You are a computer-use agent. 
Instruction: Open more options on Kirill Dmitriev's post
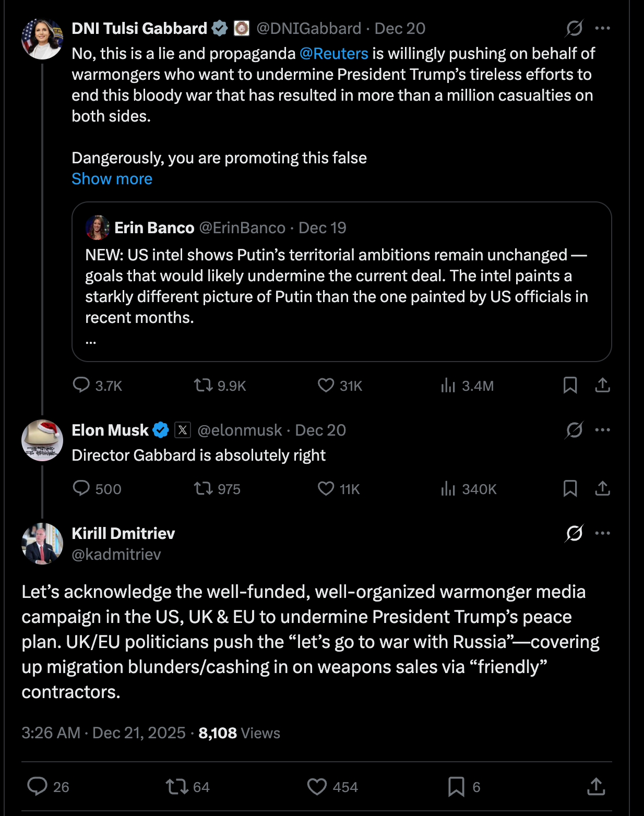tap(602, 533)
